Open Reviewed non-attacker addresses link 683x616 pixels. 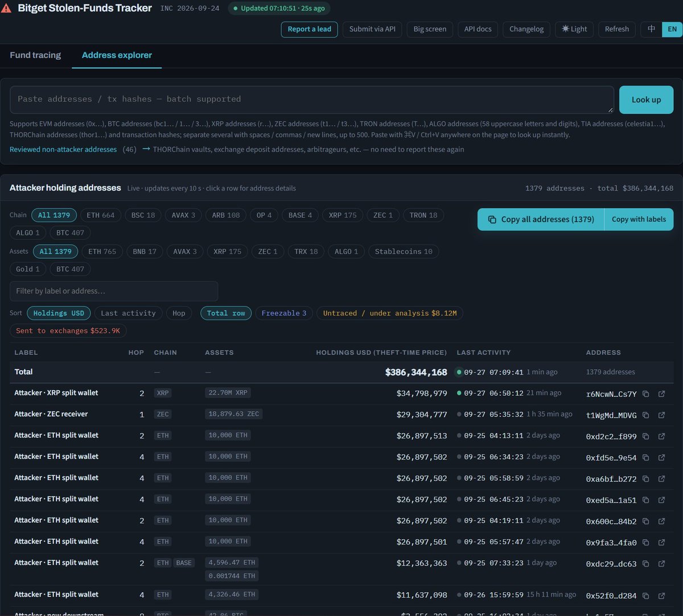(x=63, y=149)
